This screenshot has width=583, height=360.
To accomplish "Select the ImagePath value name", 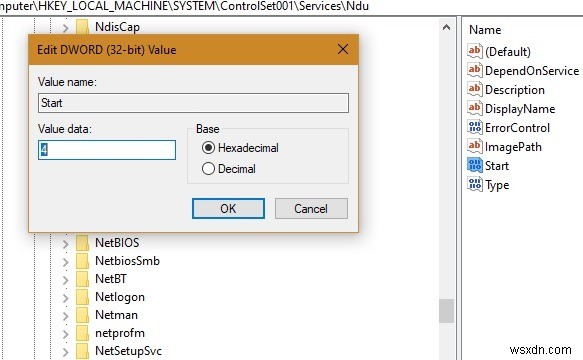I will tap(513, 147).
